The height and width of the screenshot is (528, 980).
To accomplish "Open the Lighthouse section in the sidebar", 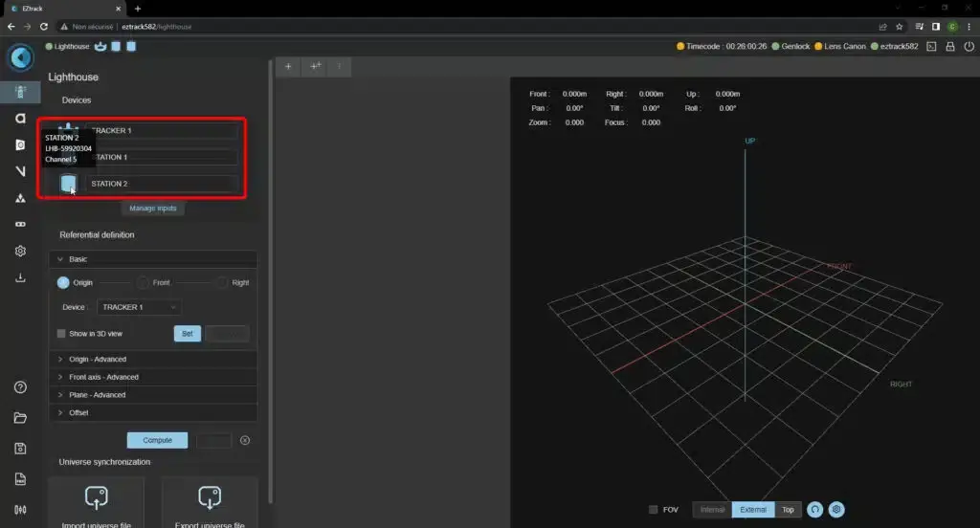I will click(x=20, y=92).
